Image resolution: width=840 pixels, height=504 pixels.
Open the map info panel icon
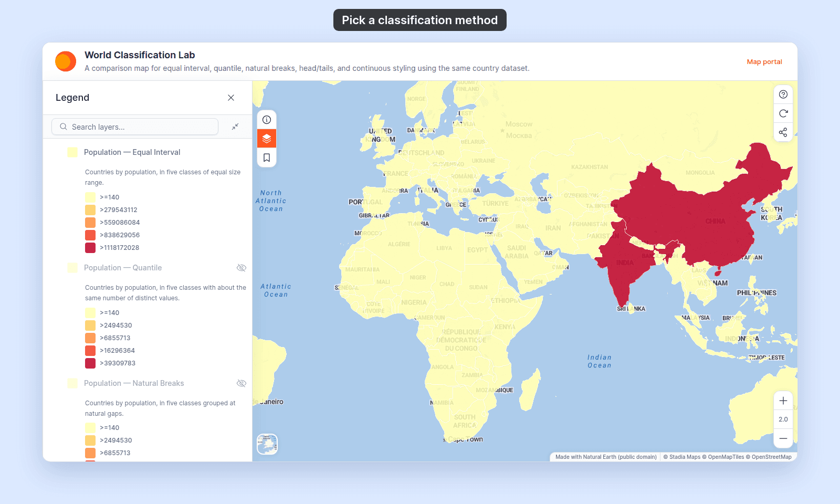click(x=267, y=120)
